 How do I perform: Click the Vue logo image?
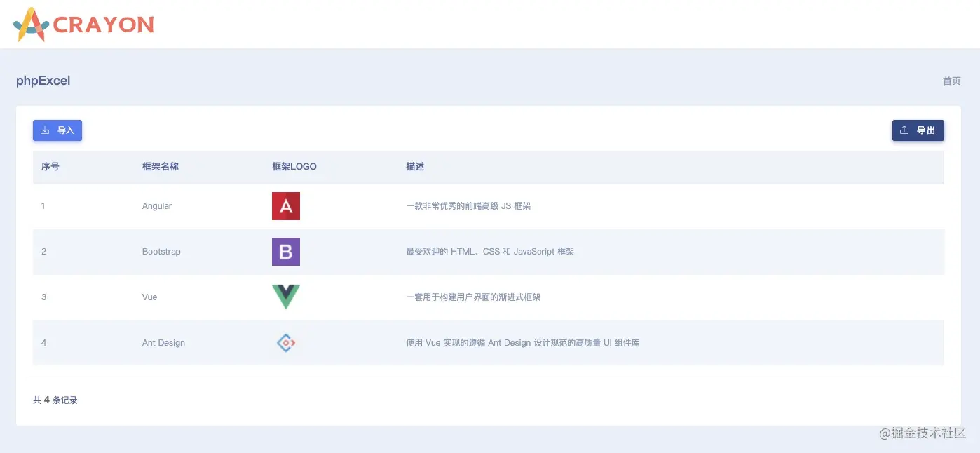(286, 297)
